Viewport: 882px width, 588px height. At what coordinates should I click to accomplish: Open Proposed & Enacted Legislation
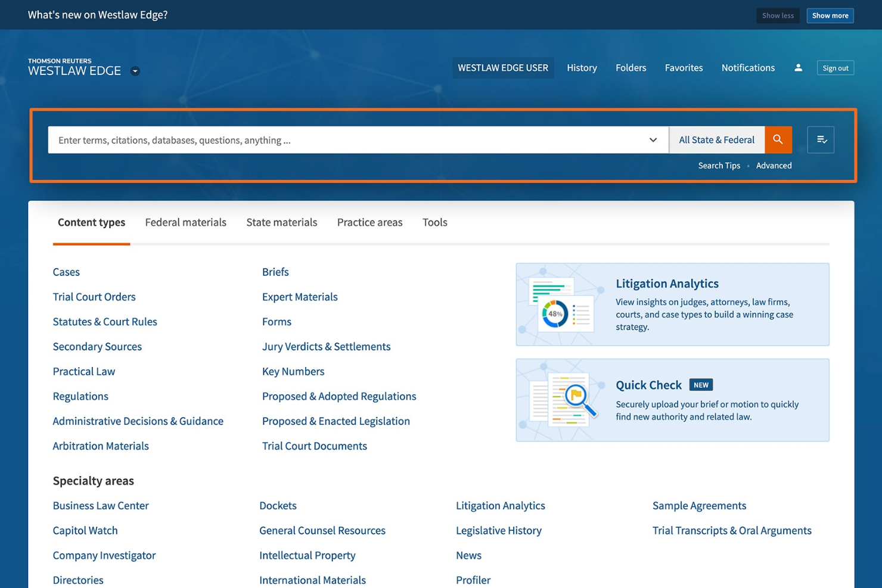coord(336,421)
